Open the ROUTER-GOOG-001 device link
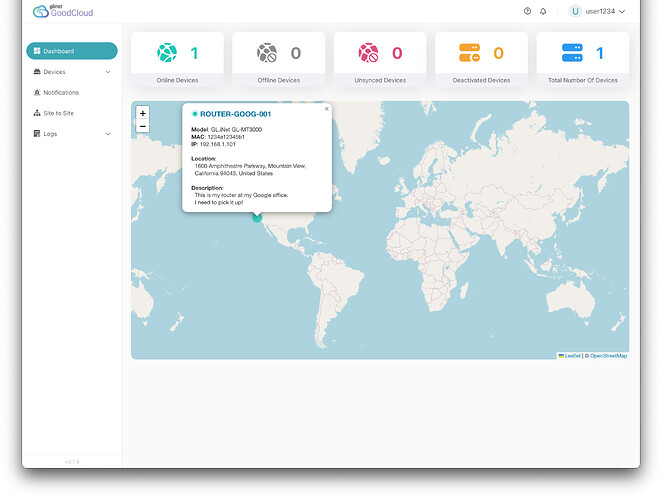The width and height of the screenshot is (664, 499). click(235, 114)
